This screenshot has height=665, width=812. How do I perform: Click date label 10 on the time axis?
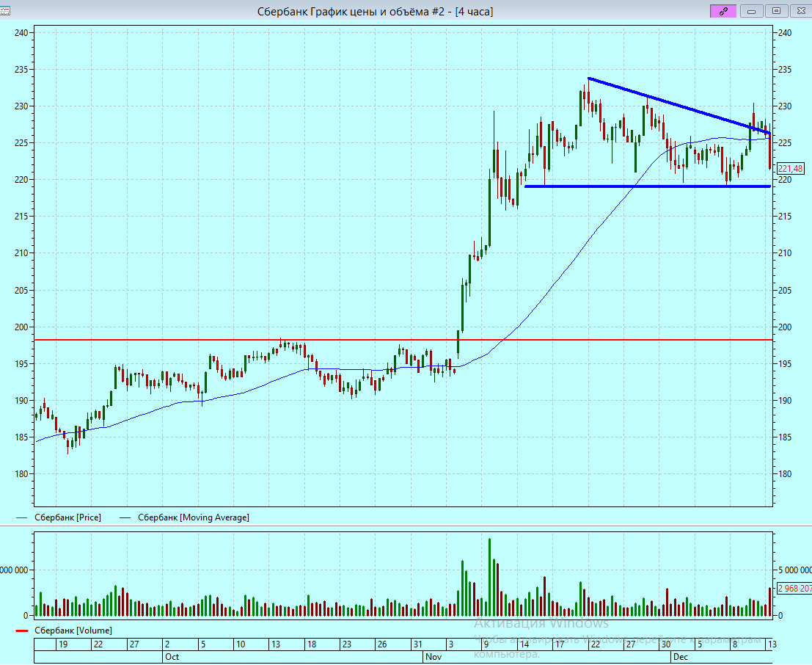tap(241, 644)
